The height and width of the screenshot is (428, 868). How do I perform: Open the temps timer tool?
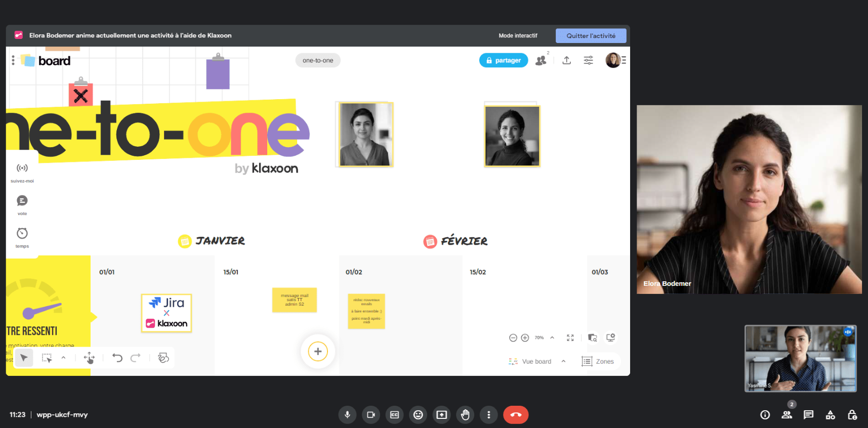[22, 234]
